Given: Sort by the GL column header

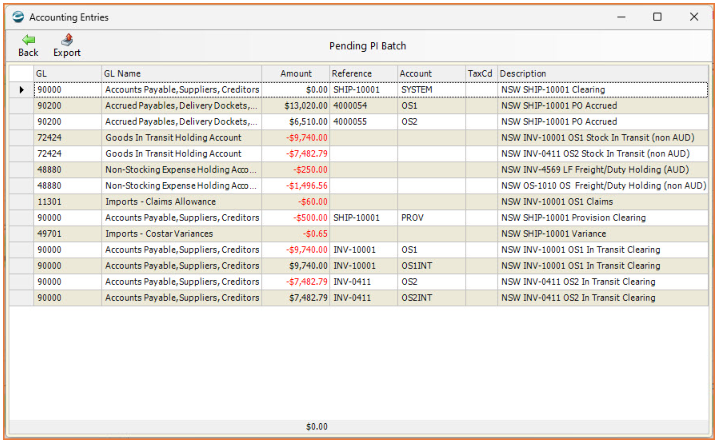Looking at the screenshot, I should [x=67, y=74].
